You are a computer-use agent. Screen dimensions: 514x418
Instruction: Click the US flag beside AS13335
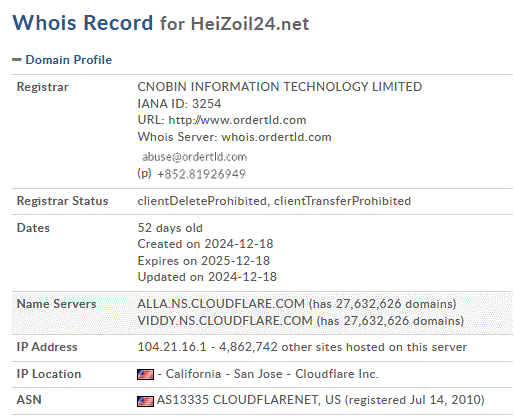[145, 401]
